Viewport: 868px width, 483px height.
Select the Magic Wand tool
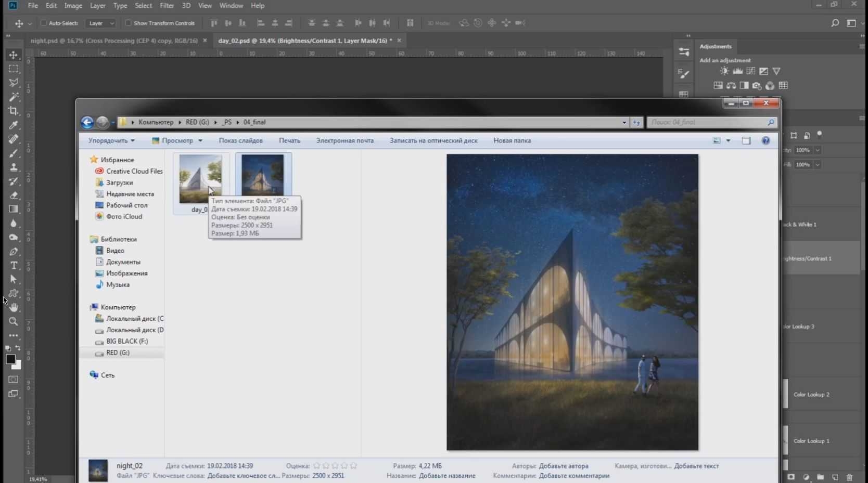[x=14, y=97]
